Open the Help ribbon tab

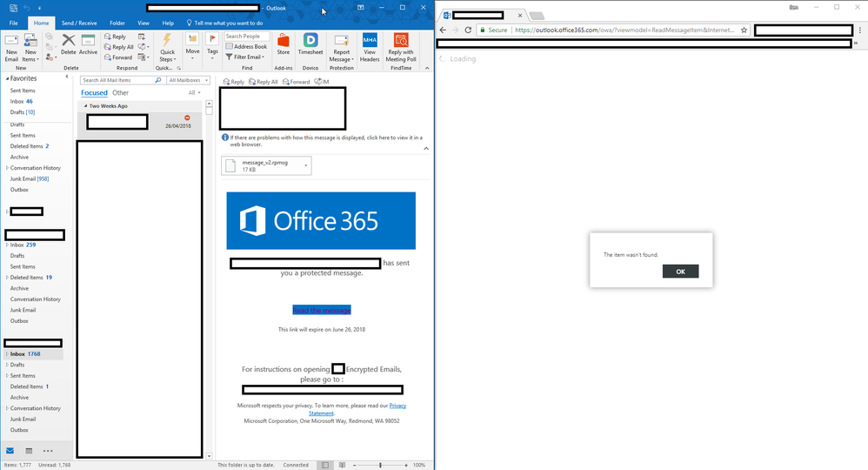point(168,23)
